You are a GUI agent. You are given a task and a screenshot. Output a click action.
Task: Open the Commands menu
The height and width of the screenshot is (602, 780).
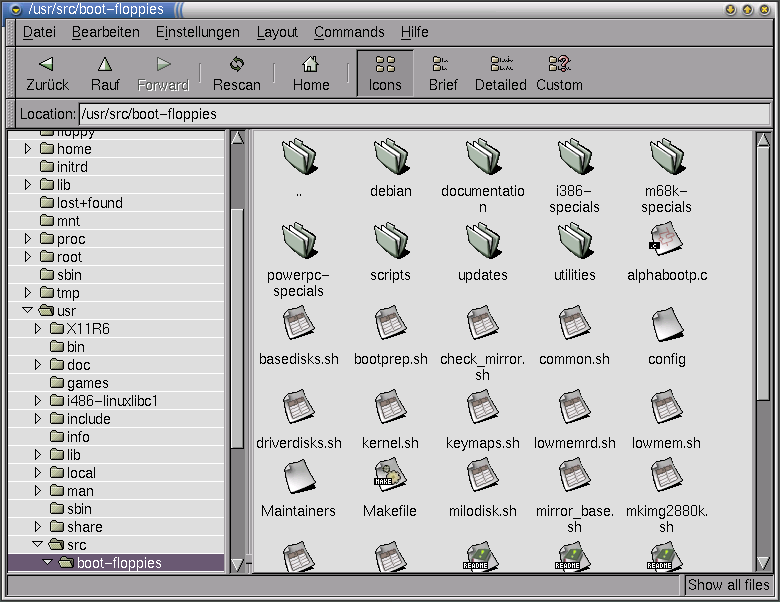[x=349, y=32]
